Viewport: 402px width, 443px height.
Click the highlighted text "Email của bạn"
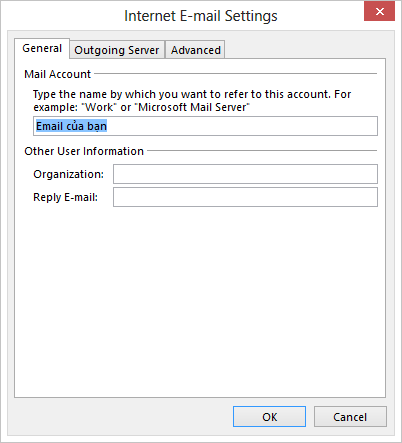coord(71,126)
